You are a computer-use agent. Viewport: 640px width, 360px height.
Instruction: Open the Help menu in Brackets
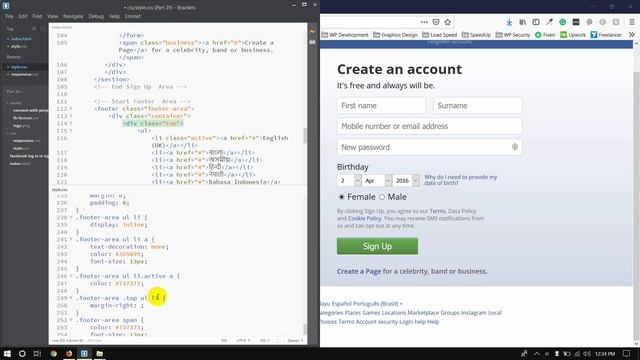tap(114, 16)
